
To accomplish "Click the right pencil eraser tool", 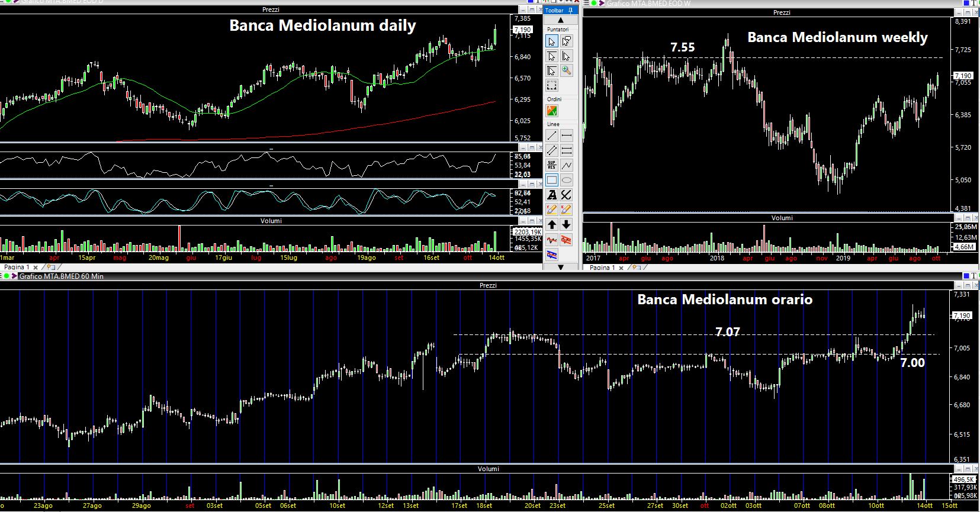I will click(567, 210).
